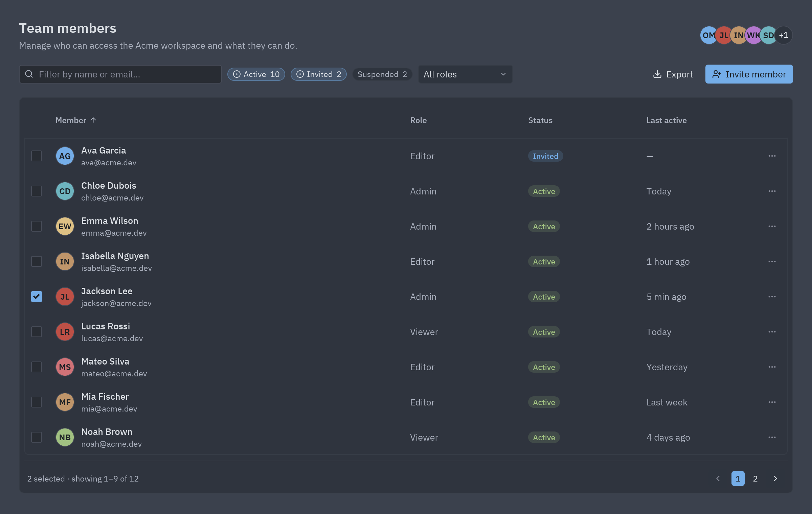Open row actions menu for Isabella Nguyen
Image resolution: width=812 pixels, height=514 pixels.
tap(772, 261)
